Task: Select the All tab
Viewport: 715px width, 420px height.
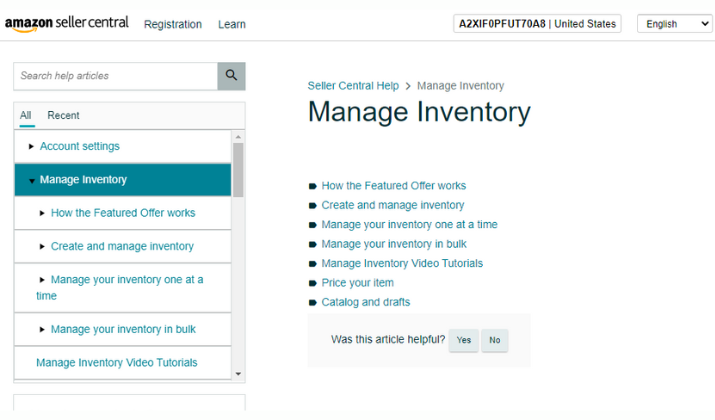Action: tap(26, 115)
